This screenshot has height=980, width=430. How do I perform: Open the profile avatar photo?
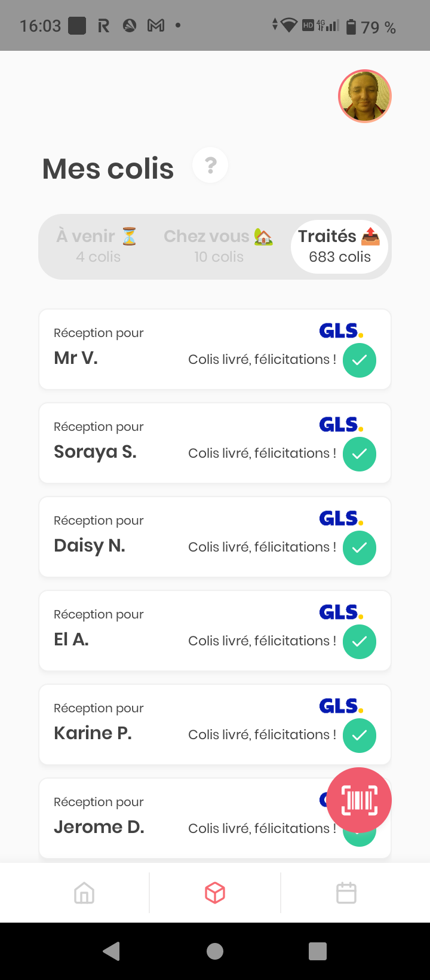coord(365,96)
